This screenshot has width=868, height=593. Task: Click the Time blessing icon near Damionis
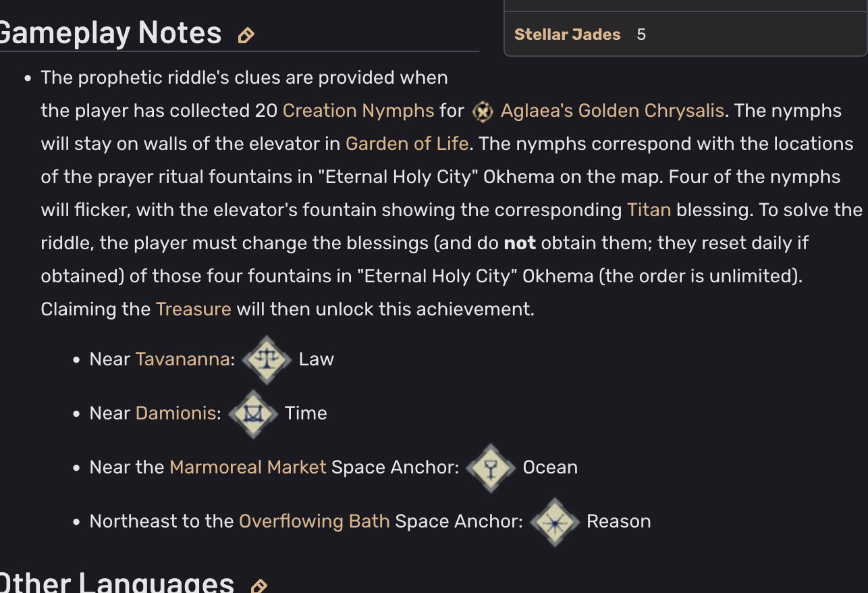coord(253,413)
